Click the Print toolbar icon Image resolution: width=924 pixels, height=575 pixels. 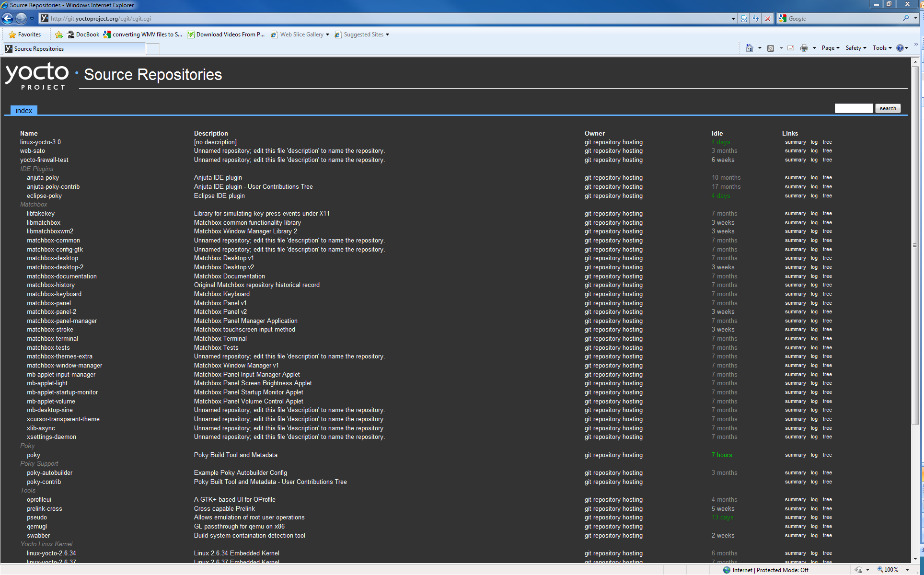tap(804, 48)
